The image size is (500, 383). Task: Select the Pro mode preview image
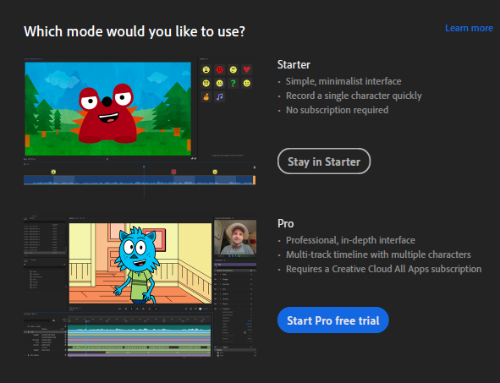click(140, 287)
